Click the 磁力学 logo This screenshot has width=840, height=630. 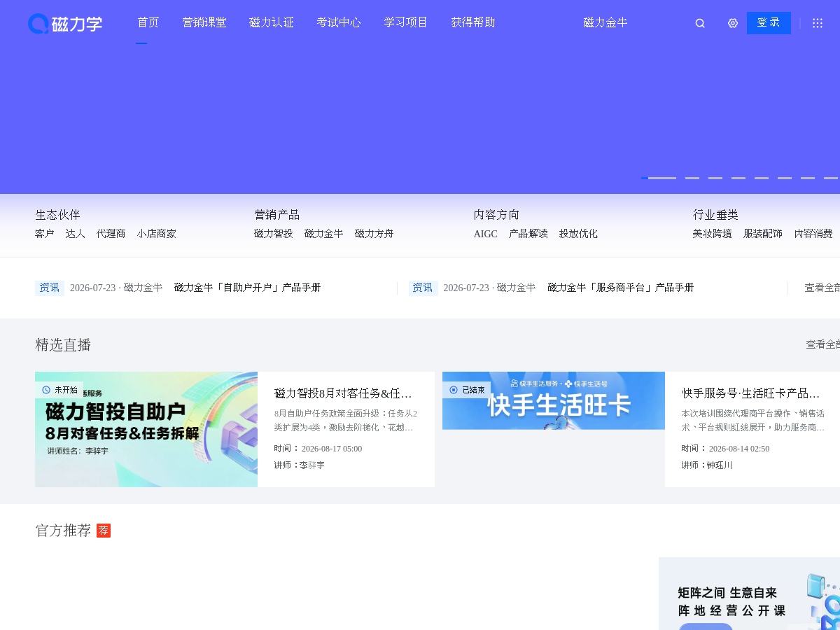[x=65, y=23]
